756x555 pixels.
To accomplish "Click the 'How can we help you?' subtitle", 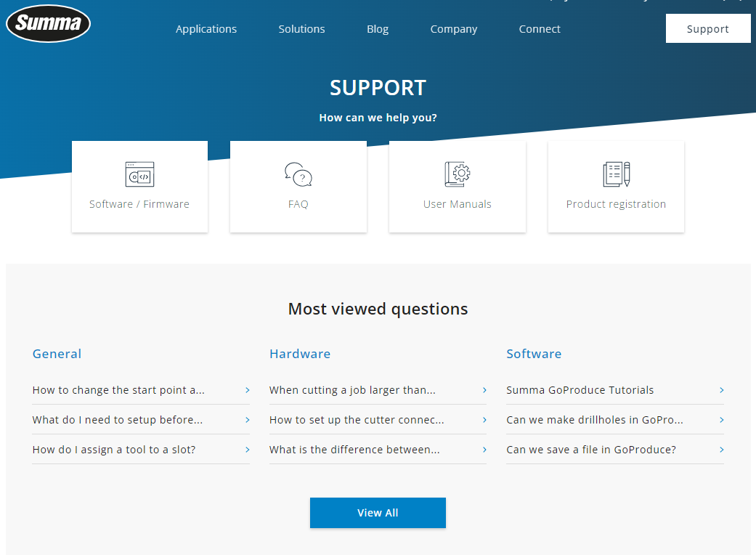I will coord(378,118).
